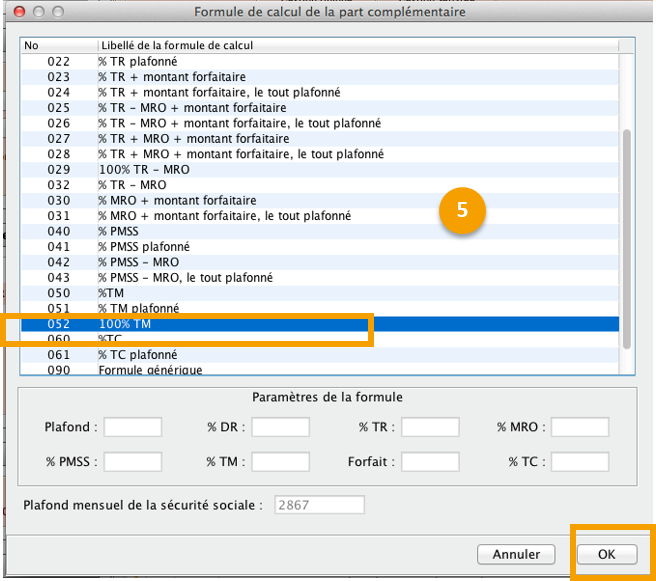656x581 pixels.
Task: Select formula 029 100% TR – MRO
Action: (300, 170)
